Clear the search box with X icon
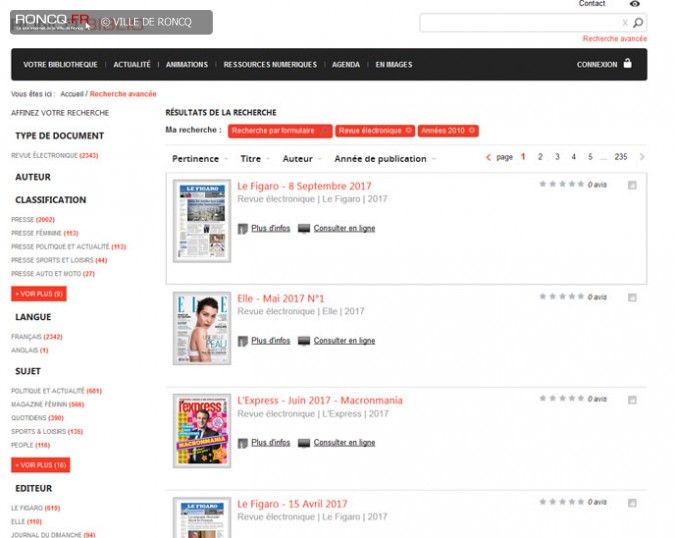 tap(625, 22)
